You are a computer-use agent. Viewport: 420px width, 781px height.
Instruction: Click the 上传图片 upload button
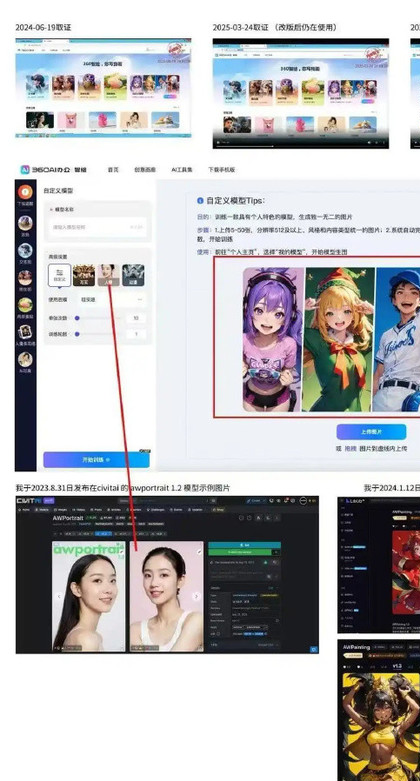pos(371,432)
